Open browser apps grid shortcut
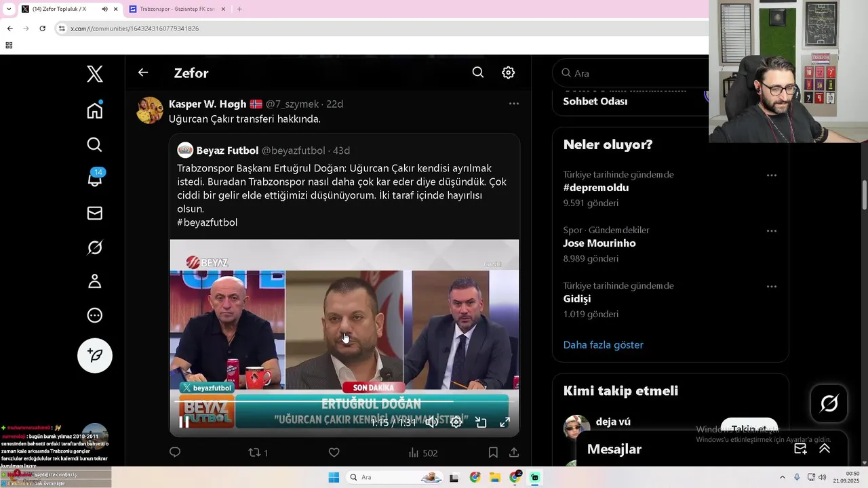This screenshot has width=868, height=488. (x=9, y=45)
